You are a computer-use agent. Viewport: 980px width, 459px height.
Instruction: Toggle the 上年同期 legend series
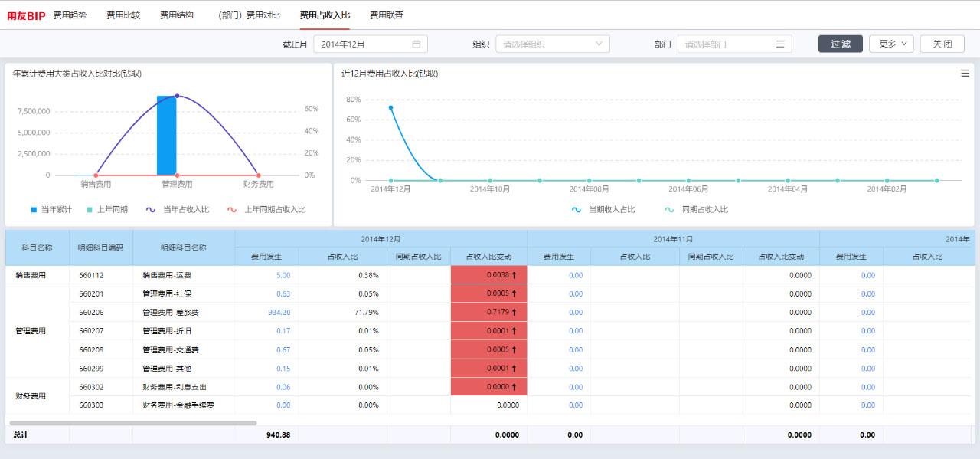[108, 209]
